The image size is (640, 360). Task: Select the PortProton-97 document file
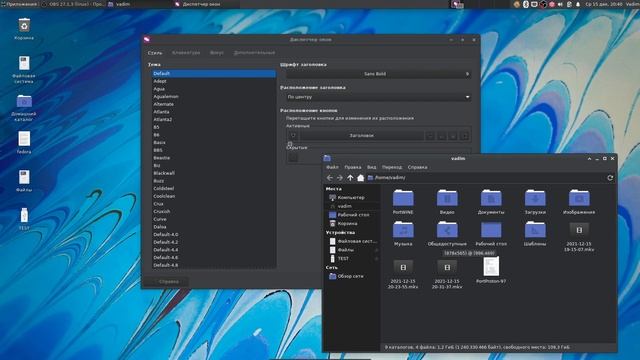click(491, 270)
